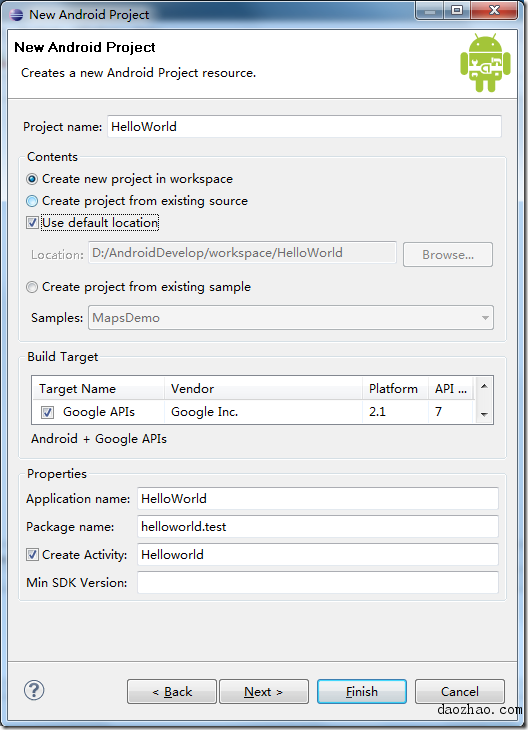Click the Finish button
528x730 pixels.
362,691
